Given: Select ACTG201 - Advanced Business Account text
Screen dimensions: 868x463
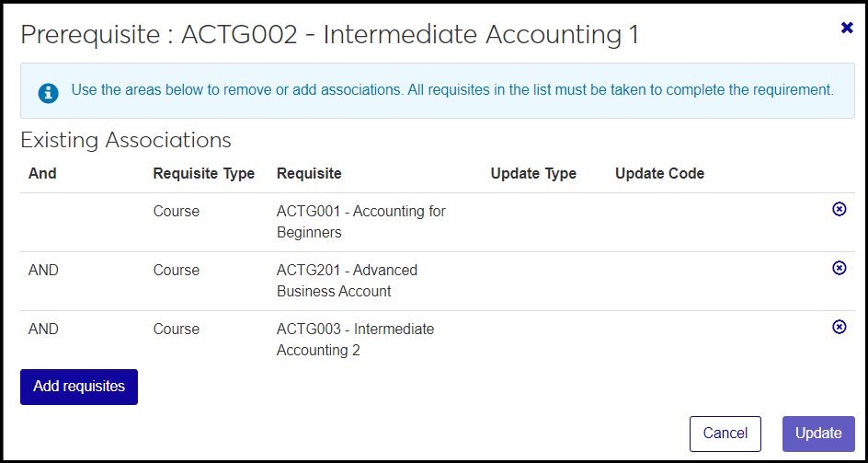Looking at the screenshot, I should pos(347,280).
